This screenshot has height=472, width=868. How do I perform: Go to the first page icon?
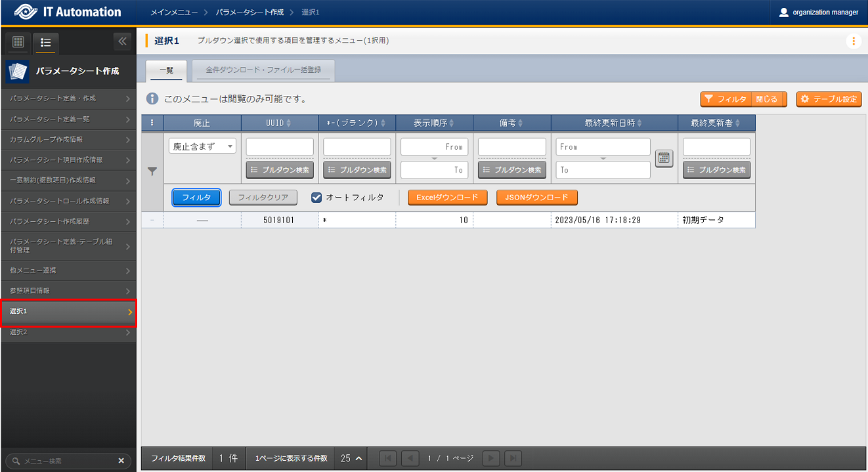(388, 458)
